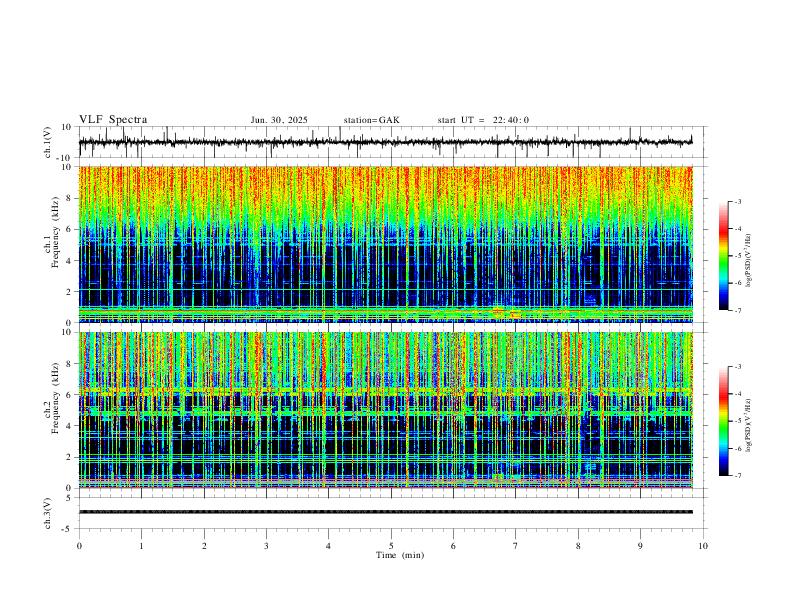792x612 pixels.
Task: Click the "-5" tick on the ch.3 voltage axis
Action: (x=68, y=529)
